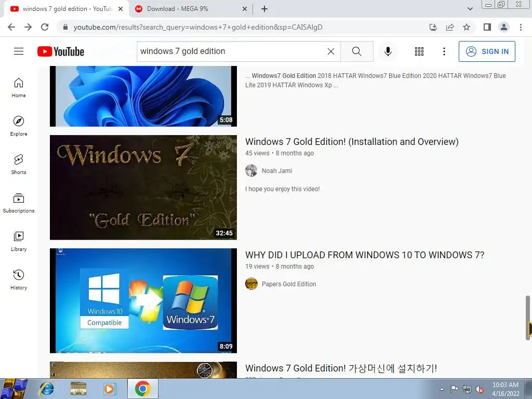Open the blue Windows 11 wallpaper thumbnail

pyautogui.click(x=143, y=96)
